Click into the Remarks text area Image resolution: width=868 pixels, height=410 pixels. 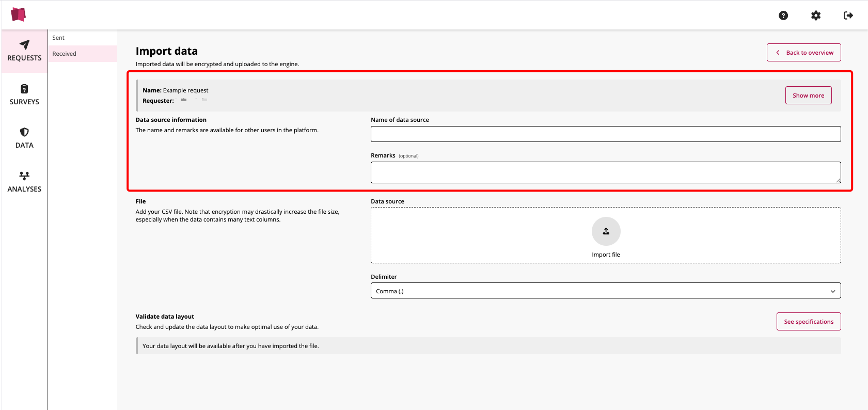click(x=605, y=172)
